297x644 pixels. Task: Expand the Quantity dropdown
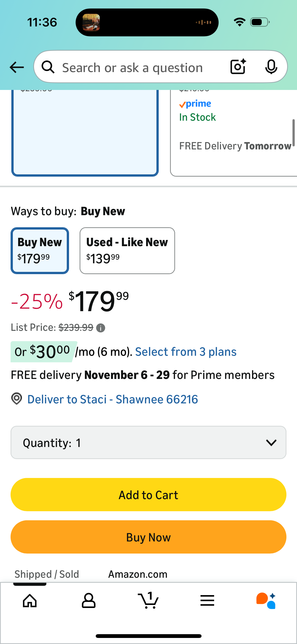click(x=148, y=442)
